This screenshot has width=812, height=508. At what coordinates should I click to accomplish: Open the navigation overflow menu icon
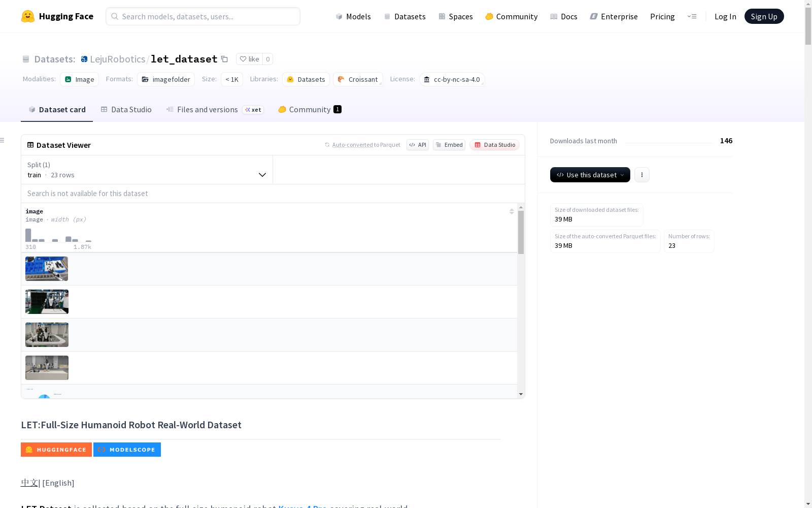click(692, 16)
